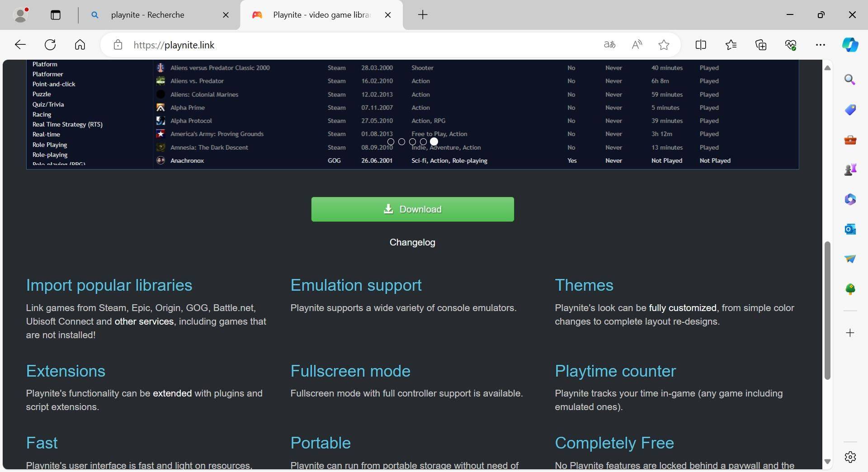This screenshot has height=472, width=868.
Task: Open sidebar settings gear
Action: (x=850, y=457)
